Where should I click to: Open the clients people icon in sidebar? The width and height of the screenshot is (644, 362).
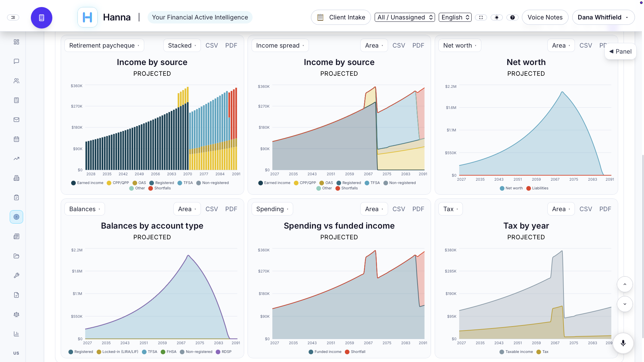point(16,81)
